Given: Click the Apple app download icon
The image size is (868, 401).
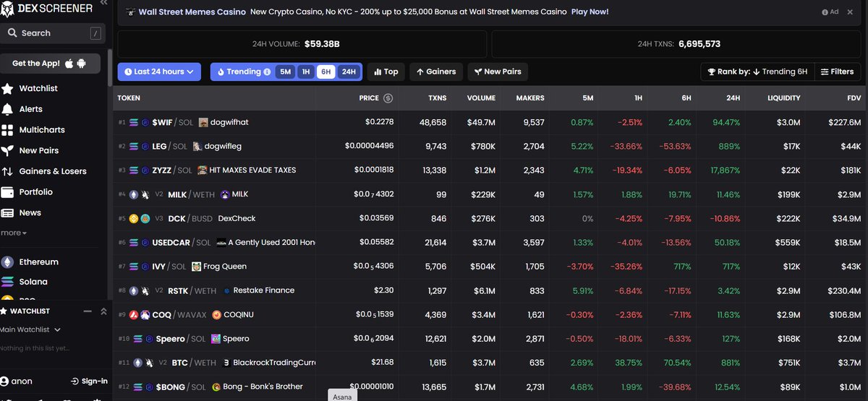Looking at the screenshot, I should 69,64.
